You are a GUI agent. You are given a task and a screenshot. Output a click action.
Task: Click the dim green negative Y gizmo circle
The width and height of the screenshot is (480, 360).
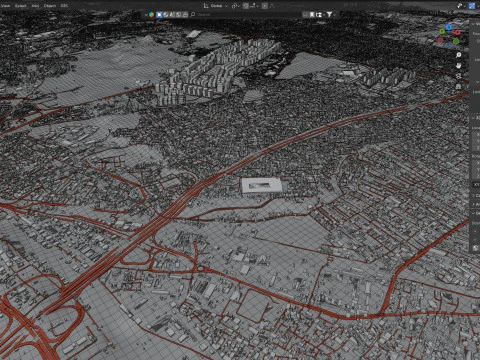click(x=456, y=41)
